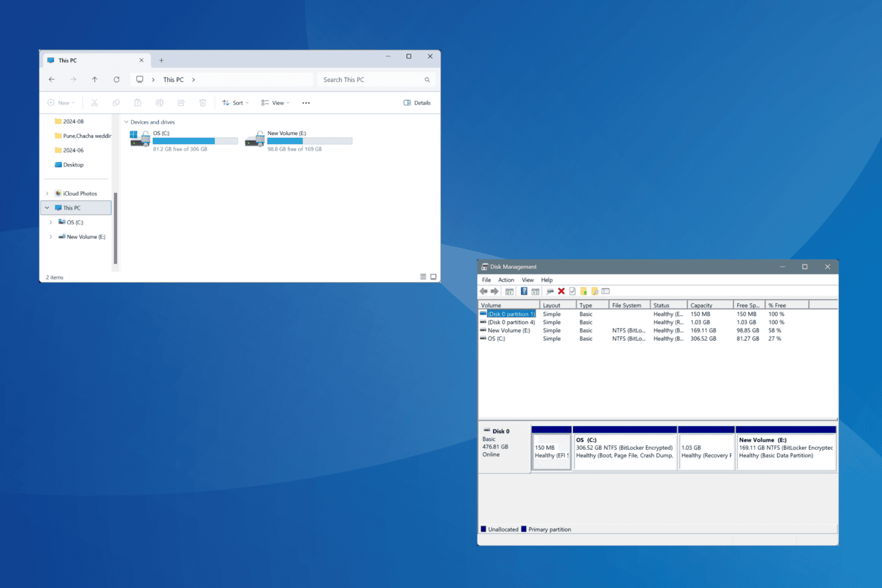Collapse This PC in navigation pane
The width and height of the screenshot is (882, 588).
click(47, 208)
